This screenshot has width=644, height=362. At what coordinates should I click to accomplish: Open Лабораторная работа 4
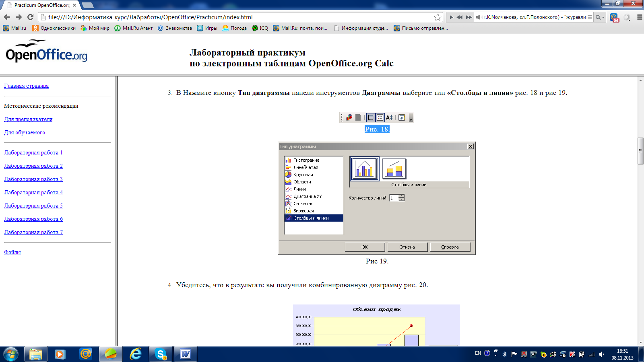coord(33,192)
